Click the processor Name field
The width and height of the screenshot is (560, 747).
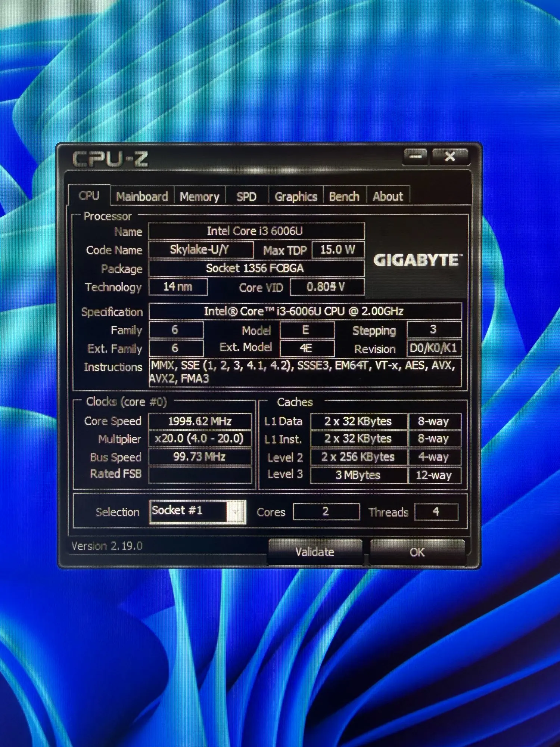(256, 231)
